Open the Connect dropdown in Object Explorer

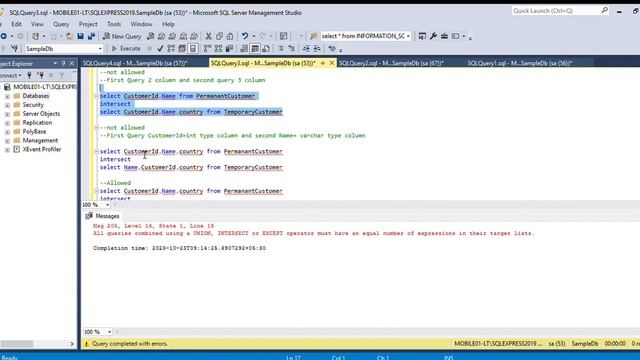coord(11,75)
